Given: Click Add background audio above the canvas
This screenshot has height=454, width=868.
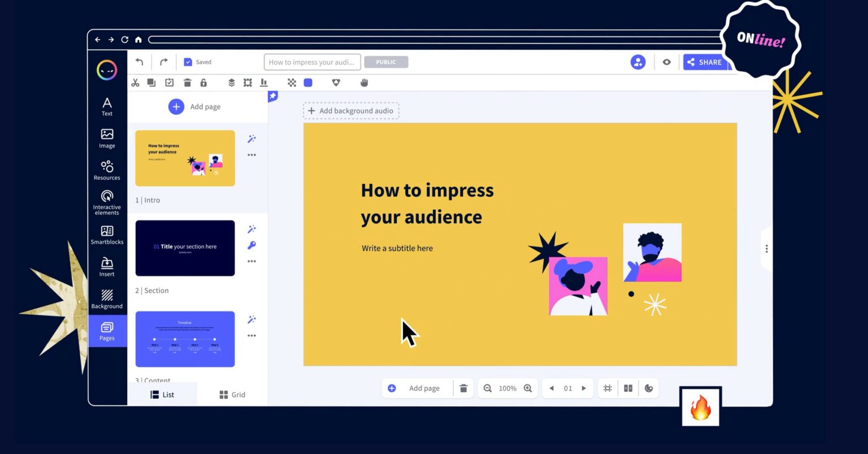Looking at the screenshot, I should pos(351,110).
